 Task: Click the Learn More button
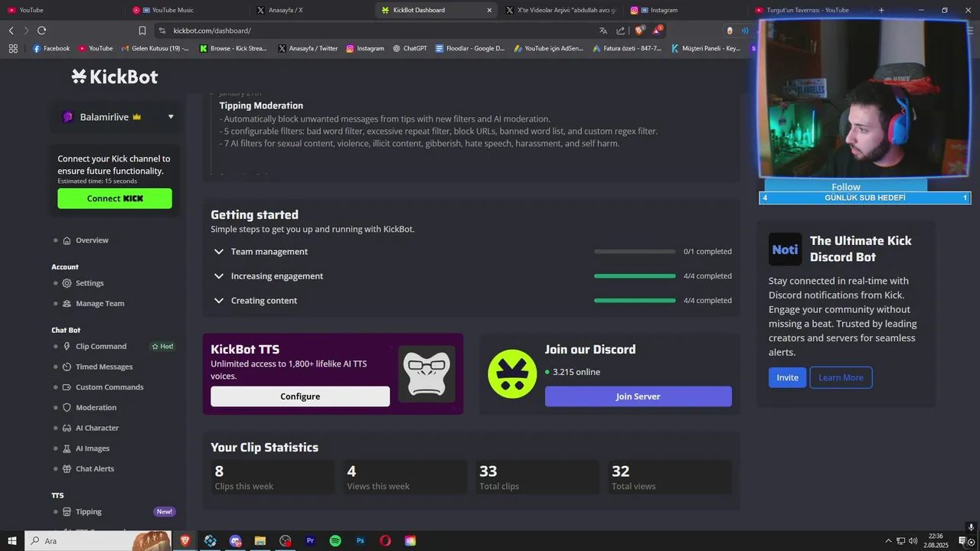(841, 377)
